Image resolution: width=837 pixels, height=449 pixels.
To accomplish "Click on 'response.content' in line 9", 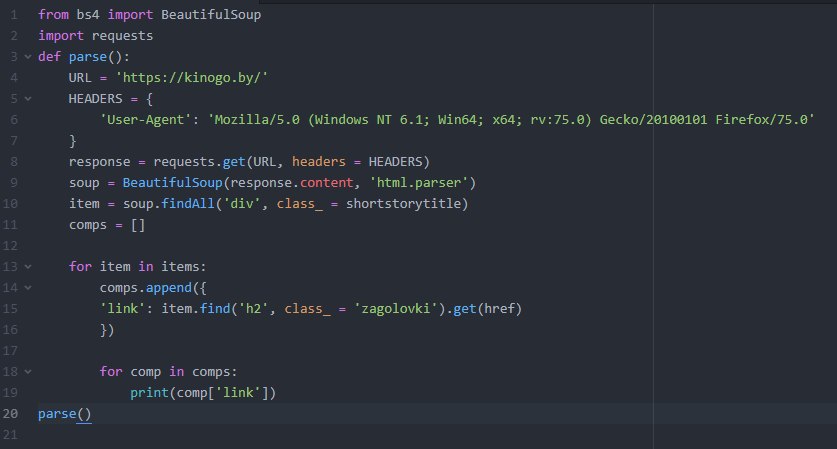I will coord(291,183).
